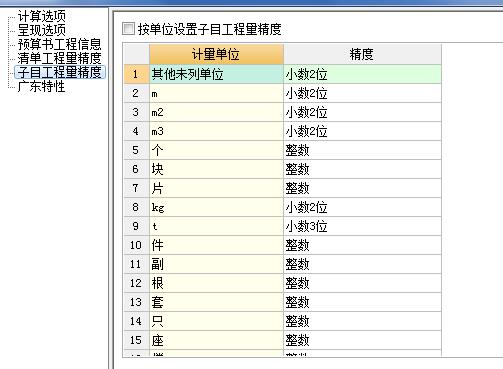This screenshot has height=369, width=503.
Task: Select the 块 unit cell
Action: click(216, 169)
